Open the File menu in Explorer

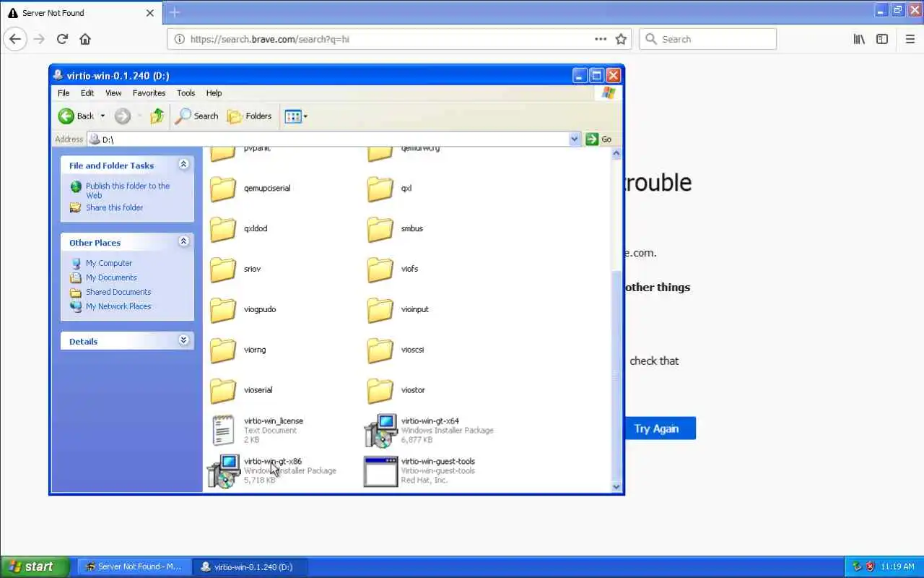64,93
